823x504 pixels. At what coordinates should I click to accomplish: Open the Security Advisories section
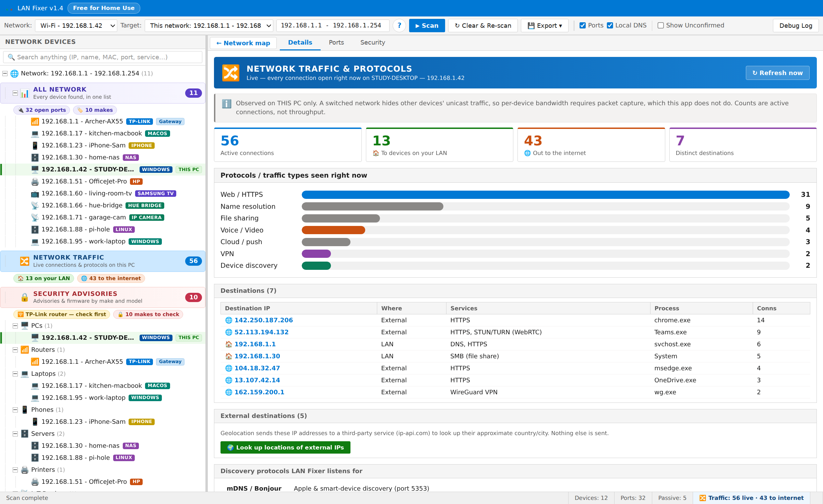(x=103, y=297)
